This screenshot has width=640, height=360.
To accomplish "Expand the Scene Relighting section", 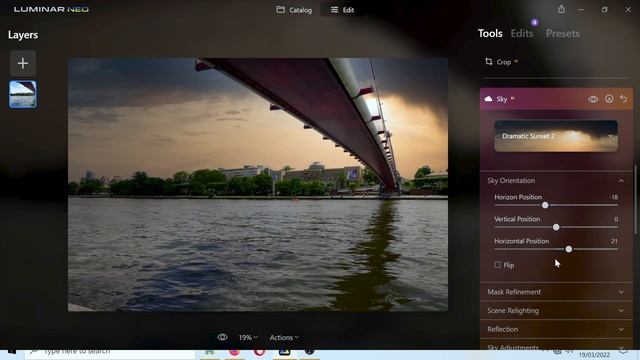I will point(556,311).
